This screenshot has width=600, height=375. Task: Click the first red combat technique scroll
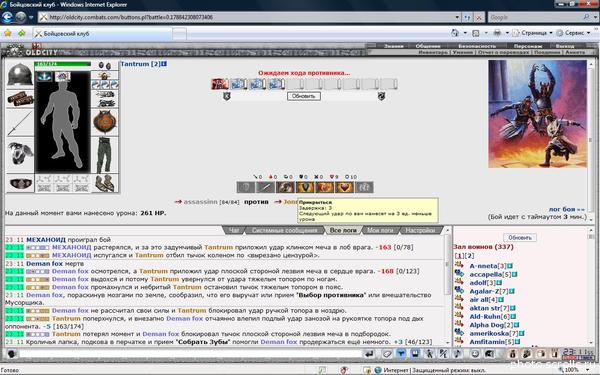pyautogui.click(x=220, y=84)
